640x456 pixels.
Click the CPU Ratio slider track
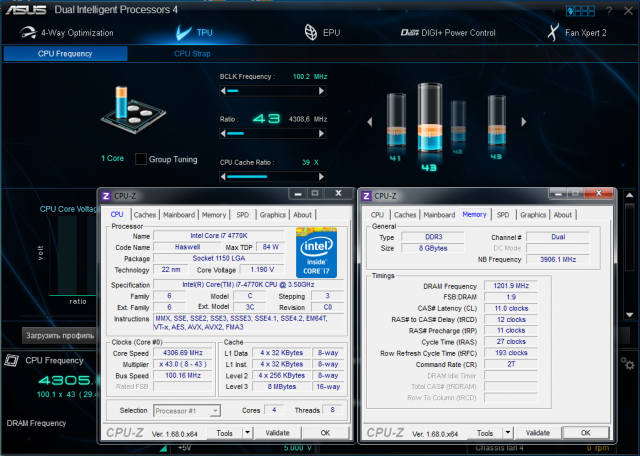(x=272, y=133)
